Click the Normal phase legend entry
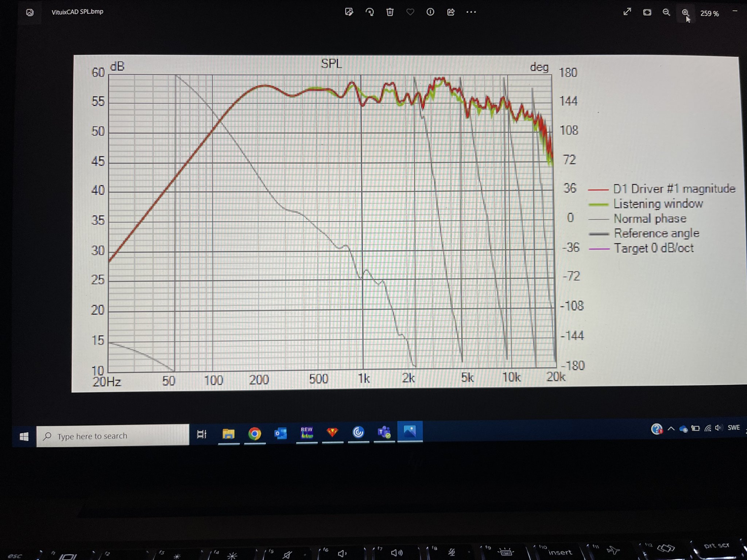Image resolution: width=747 pixels, height=560 pixels. (637, 219)
